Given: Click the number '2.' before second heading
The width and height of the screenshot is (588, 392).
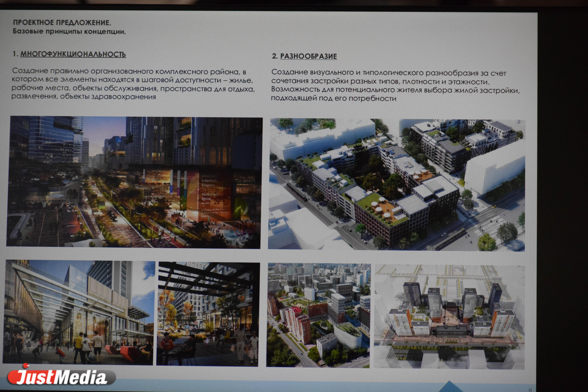Looking at the screenshot, I should coord(275,56).
